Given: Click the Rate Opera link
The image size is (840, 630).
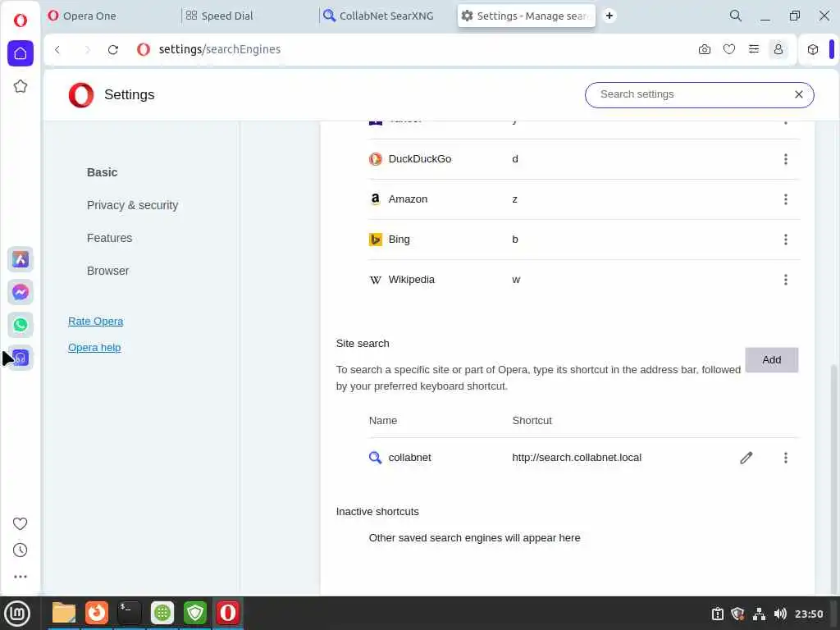Looking at the screenshot, I should pyautogui.click(x=95, y=321).
